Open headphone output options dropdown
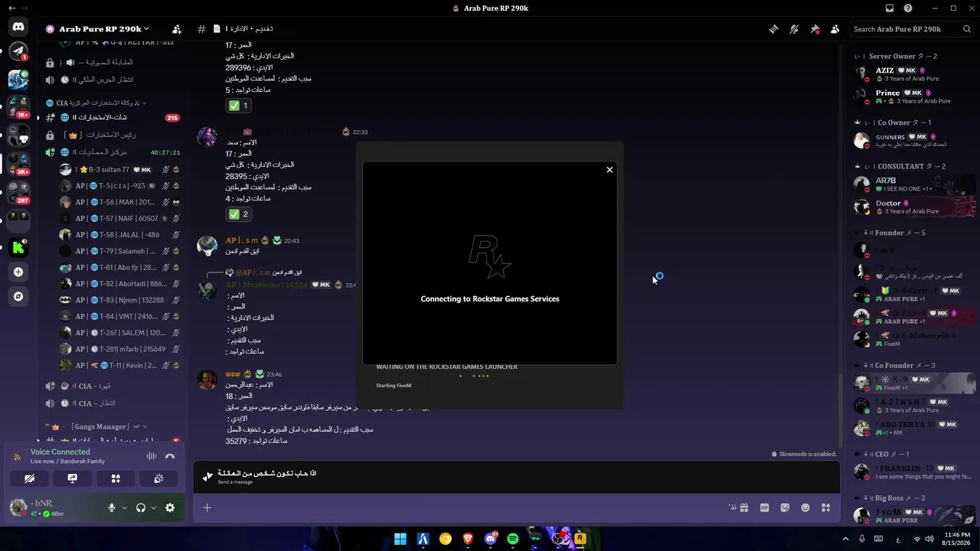Image resolution: width=980 pixels, height=551 pixels. click(153, 507)
